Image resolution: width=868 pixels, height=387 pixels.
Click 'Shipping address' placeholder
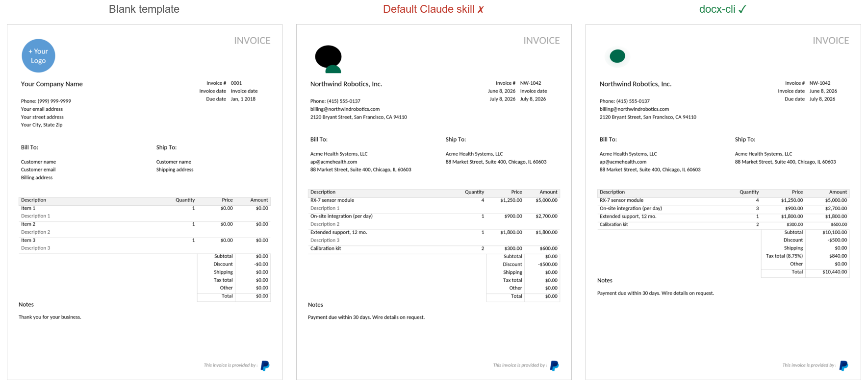coord(175,170)
